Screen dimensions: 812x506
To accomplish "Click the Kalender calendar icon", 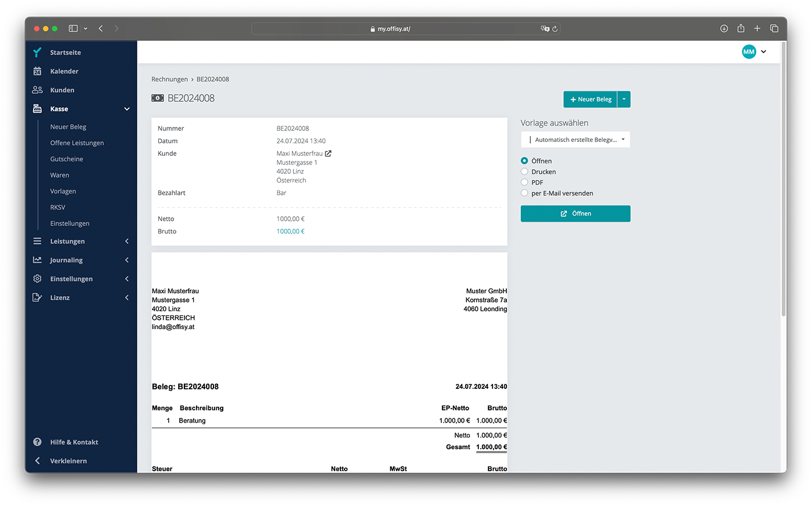I will coord(37,71).
